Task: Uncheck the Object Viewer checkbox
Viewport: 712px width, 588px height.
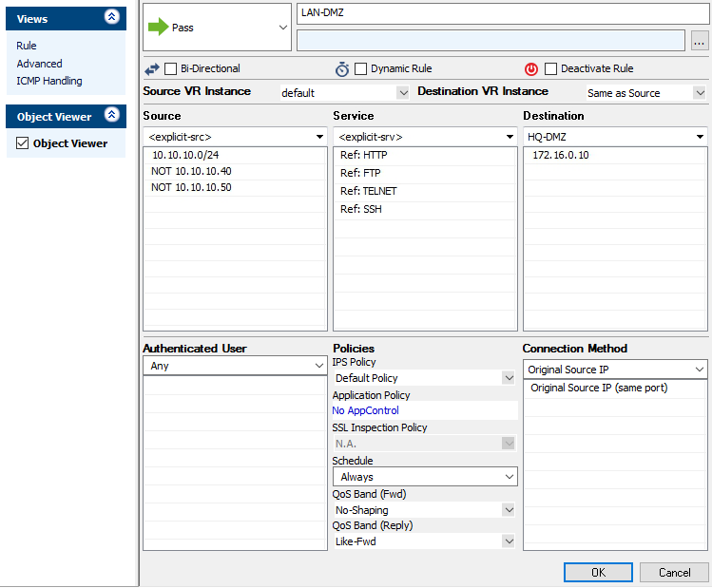Action: coord(22,143)
